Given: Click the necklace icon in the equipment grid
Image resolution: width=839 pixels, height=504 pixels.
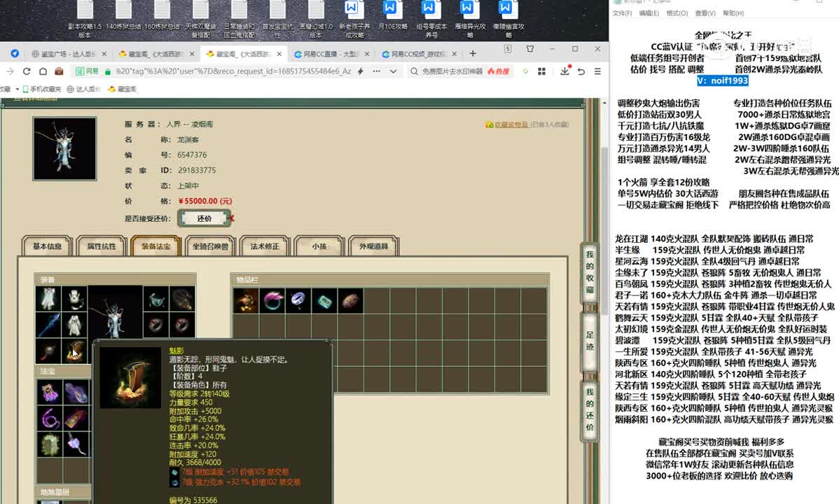Looking at the screenshot, I should [x=157, y=299].
